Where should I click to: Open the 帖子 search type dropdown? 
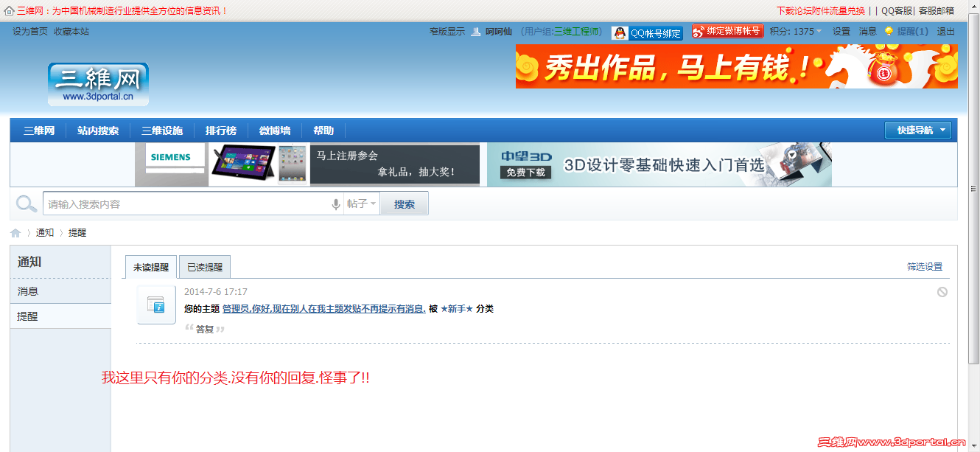(x=362, y=204)
